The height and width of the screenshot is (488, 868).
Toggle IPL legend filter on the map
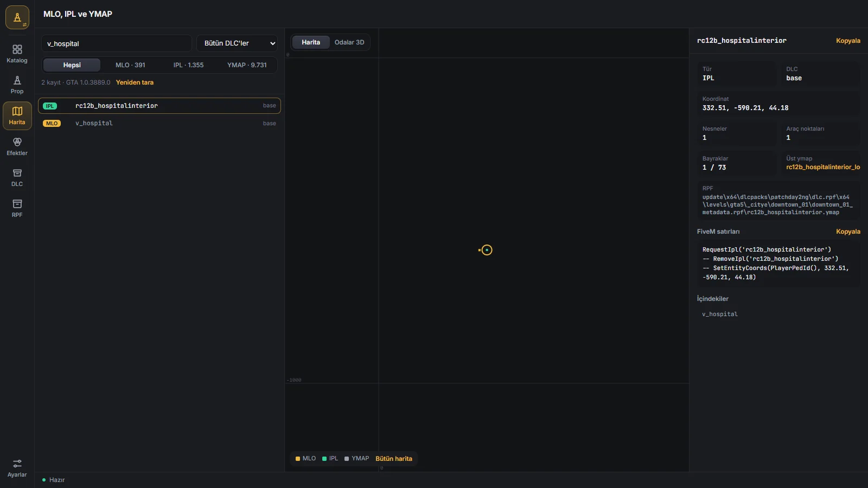click(x=330, y=459)
